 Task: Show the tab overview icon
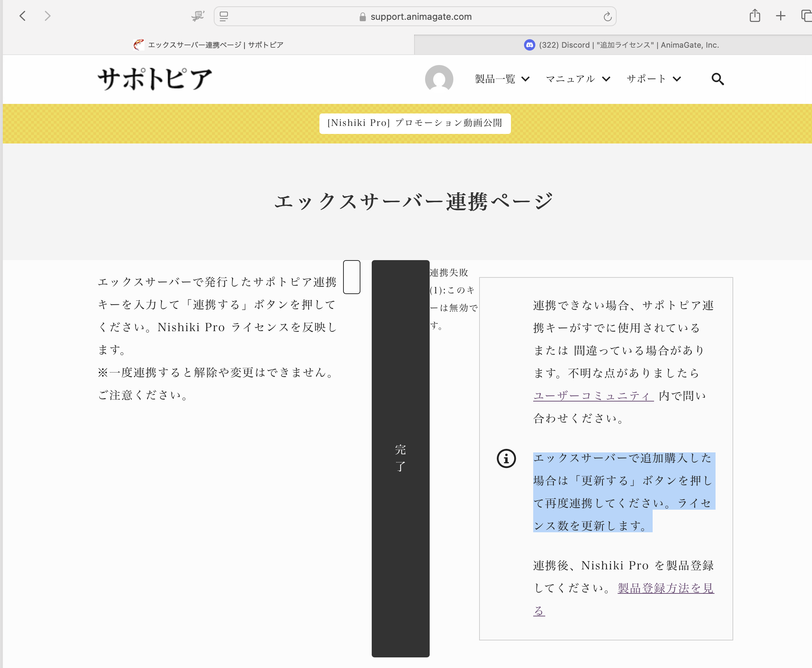(x=806, y=16)
